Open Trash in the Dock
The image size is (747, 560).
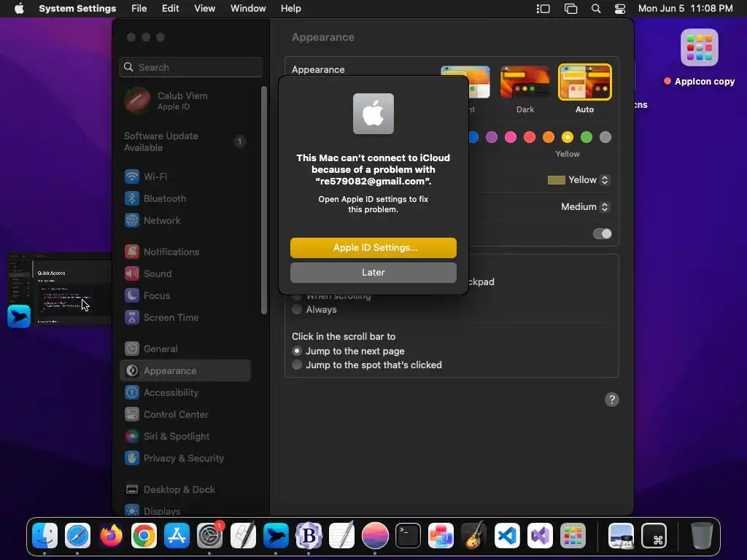click(x=701, y=536)
